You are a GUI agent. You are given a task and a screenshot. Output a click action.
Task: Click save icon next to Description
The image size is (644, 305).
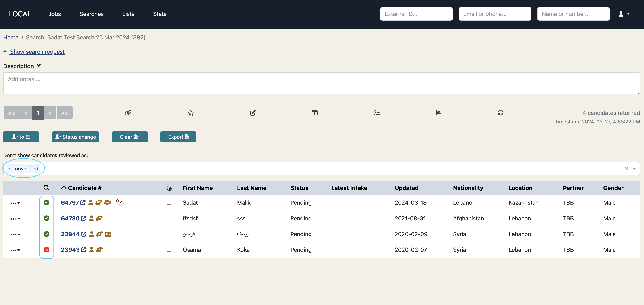pos(39,66)
